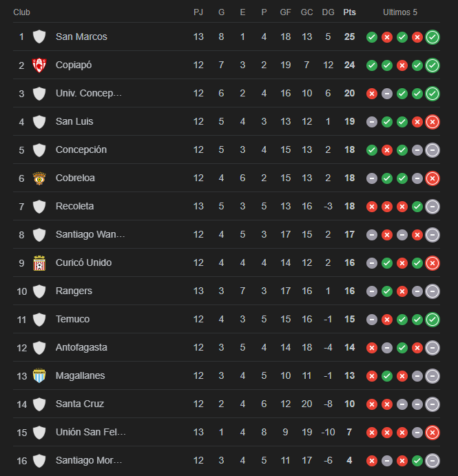This screenshot has height=476, width=458.
Task: Click the Magallanes club crest icon
Action: [39, 376]
